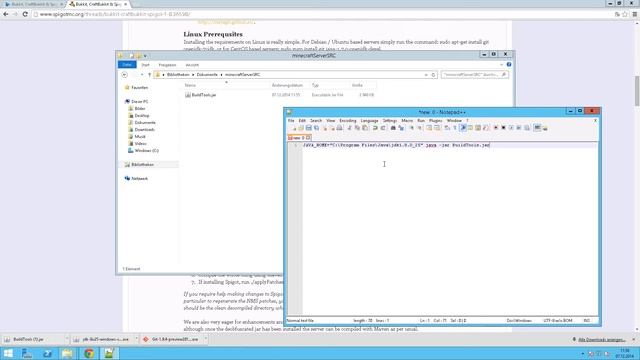Image resolution: width=640 pixels, height=360 pixels.
Task: Open the Plugins menu in Notepad++
Action: [x=436, y=121]
